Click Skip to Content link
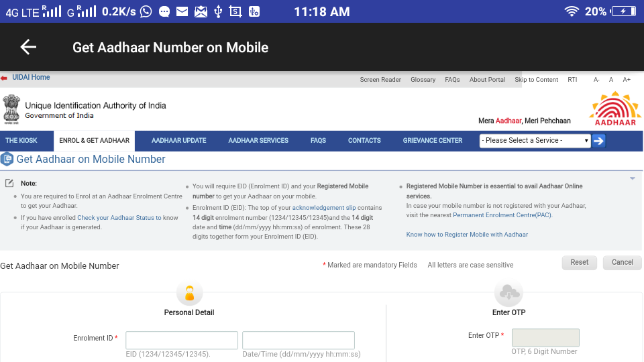This screenshot has height=362, width=644. [537, 80]
